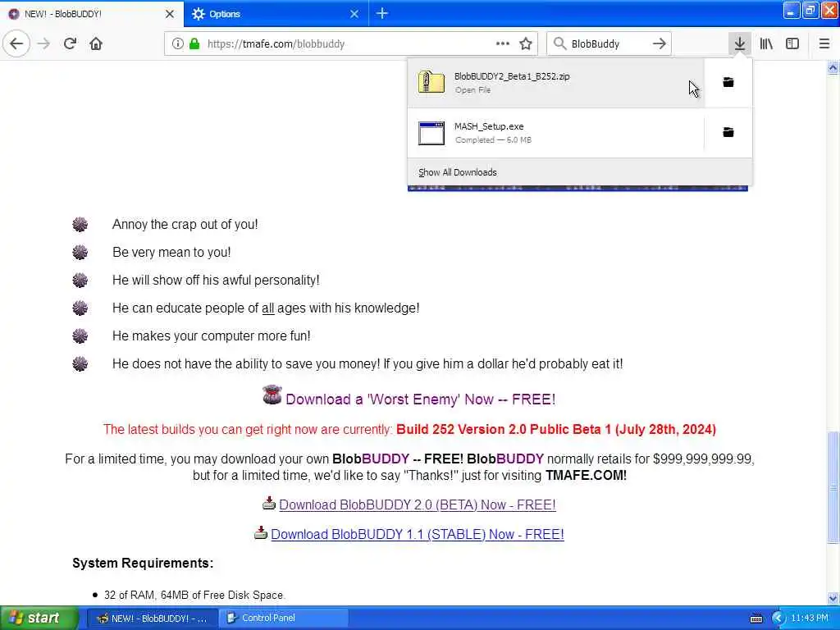Click Download BlobBUDDY 1.1 (STABLE) link

coord(418,535)
